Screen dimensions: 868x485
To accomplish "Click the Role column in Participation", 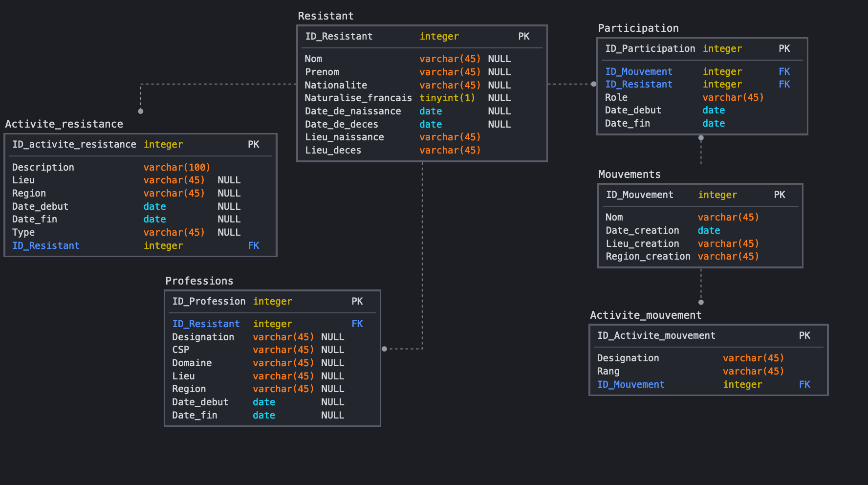I will pyautogui.click(x=702, y=97).
